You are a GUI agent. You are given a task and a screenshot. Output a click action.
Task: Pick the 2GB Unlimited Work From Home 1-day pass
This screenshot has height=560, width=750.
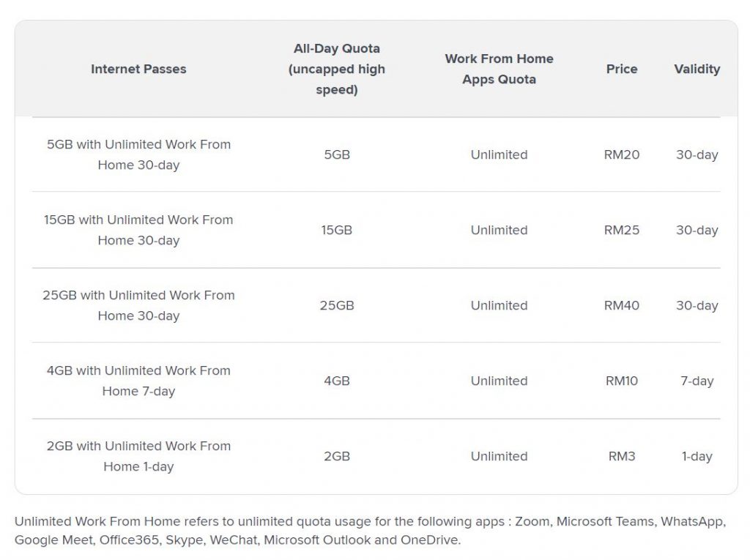click(138, 456)
